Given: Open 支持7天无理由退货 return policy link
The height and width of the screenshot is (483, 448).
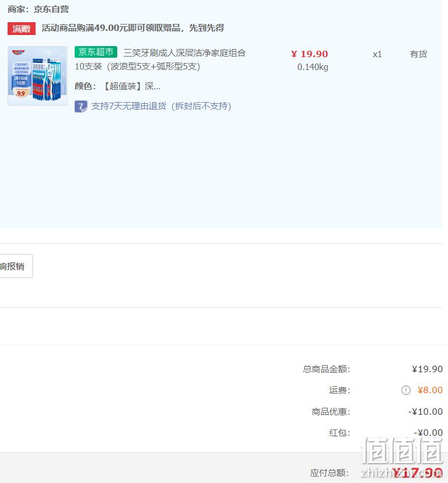Looking at the screenshot, I should [x=161, y=106].
